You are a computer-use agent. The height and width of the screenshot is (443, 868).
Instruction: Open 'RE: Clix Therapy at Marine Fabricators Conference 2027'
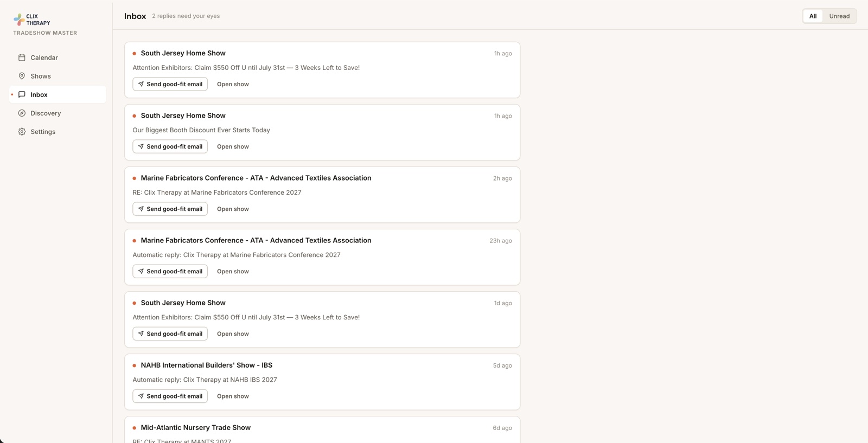pyautogui.click(x=217, y=192)
